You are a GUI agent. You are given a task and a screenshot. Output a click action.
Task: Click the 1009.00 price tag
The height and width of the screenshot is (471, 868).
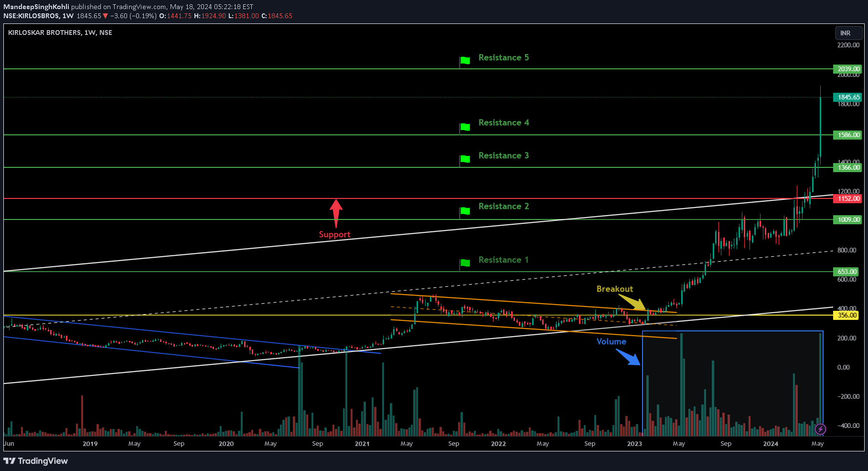tap(848, 219)
